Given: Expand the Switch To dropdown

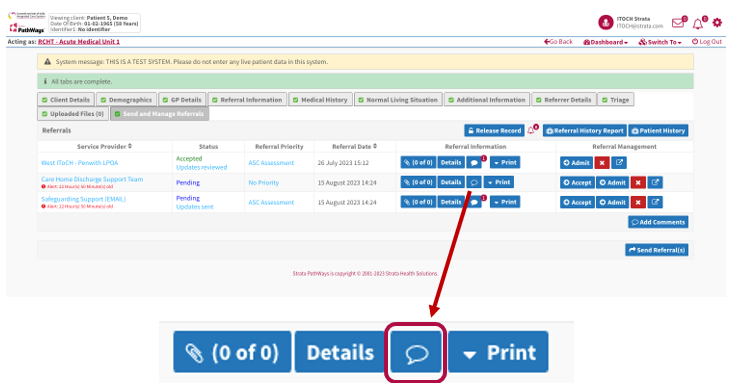Looking at the screenshot, I should click(x=660, y=42).
